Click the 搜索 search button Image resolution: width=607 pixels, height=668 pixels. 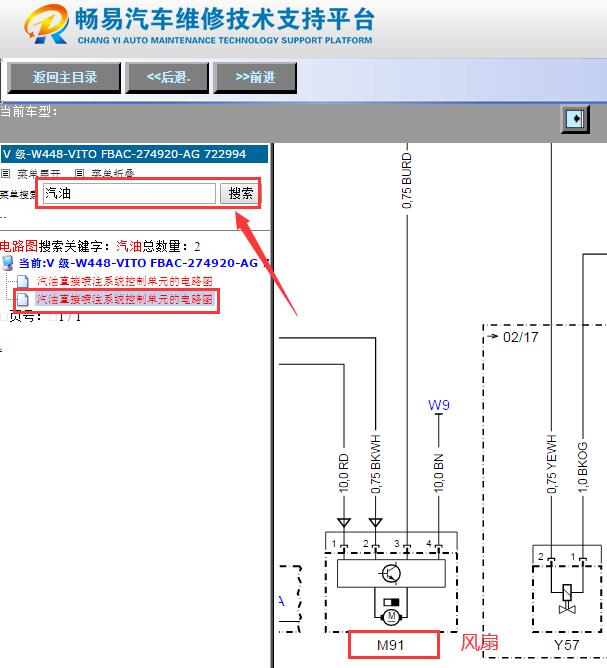pyautogui.click(x=240, y=193)
